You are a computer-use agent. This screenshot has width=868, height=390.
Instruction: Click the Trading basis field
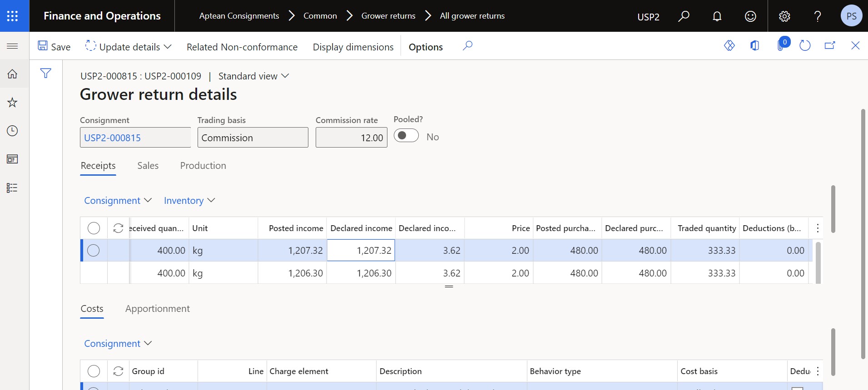pyautogui.click(x=253, y=138)
